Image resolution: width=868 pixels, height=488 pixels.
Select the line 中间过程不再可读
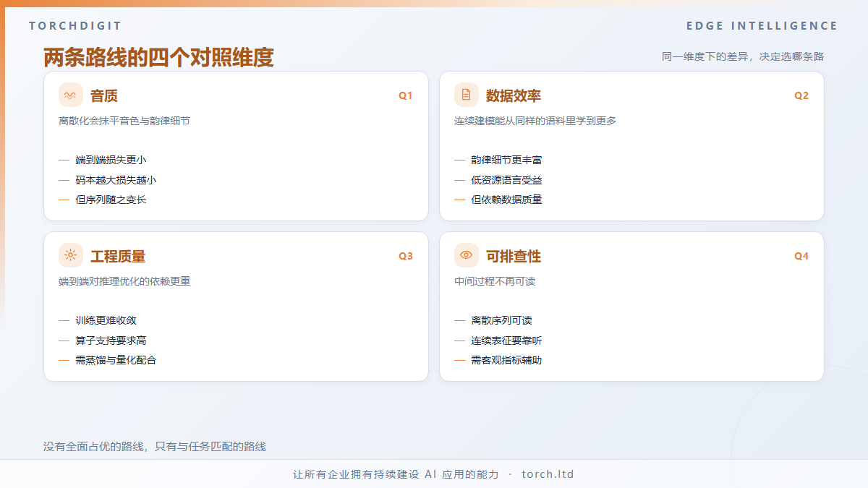pos(495,281)
